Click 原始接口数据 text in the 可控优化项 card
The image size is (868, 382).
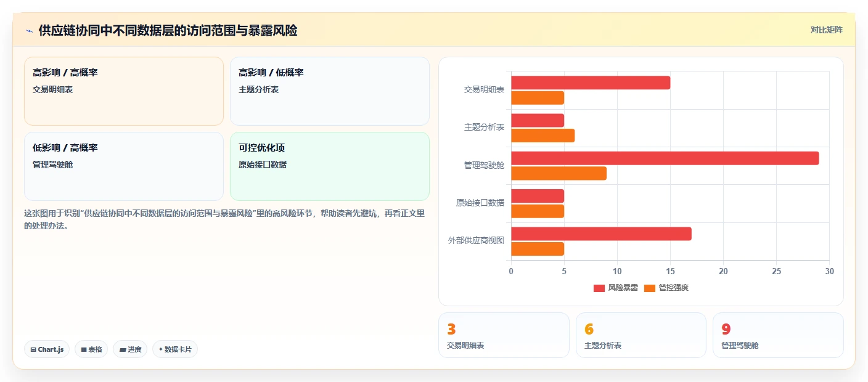[263, 165]
